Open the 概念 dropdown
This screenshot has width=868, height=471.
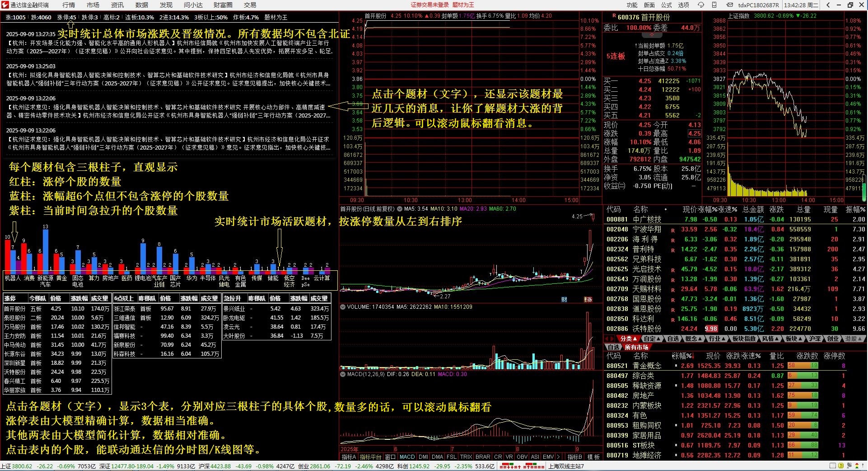click(693, 339)
